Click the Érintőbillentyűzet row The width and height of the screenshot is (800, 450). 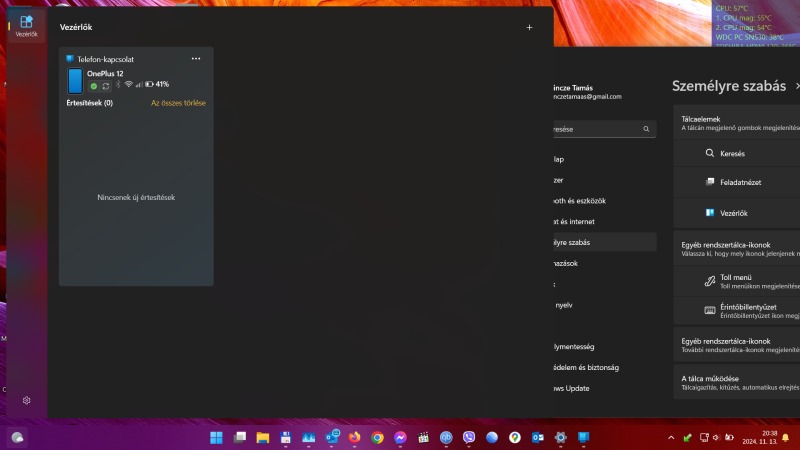pos(737,311)
